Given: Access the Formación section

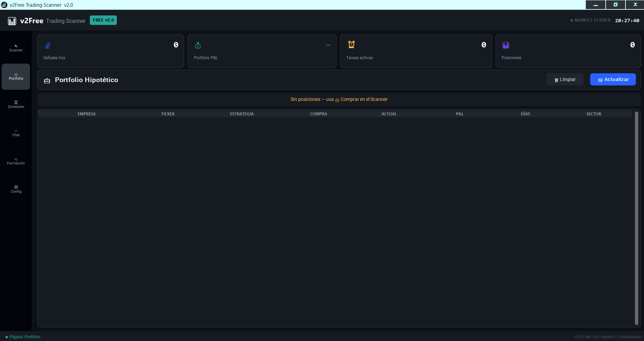Looking at the screenshot, I should point(16,161).
